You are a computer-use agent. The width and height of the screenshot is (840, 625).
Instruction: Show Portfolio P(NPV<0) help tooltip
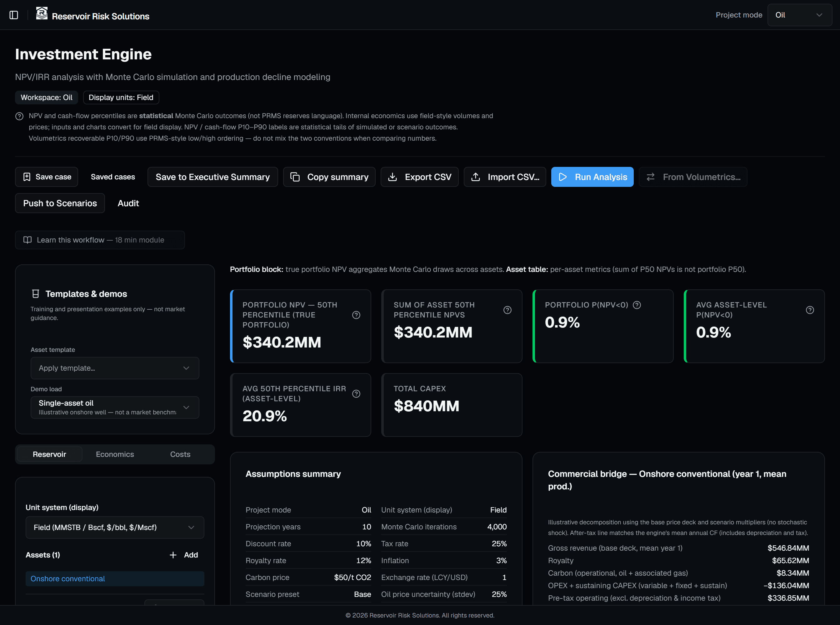(x=637, y=305)
